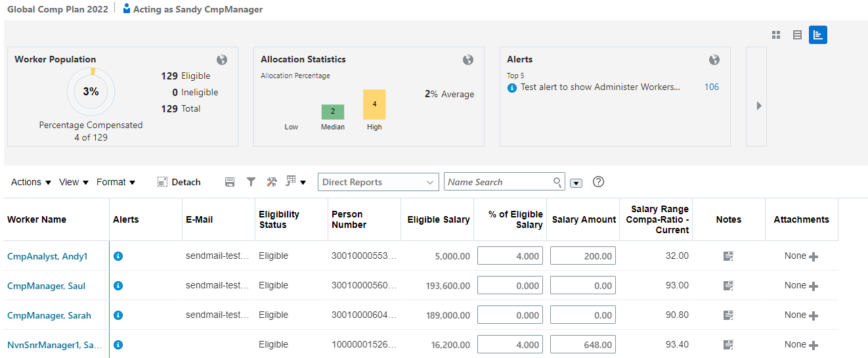Image resolution: width=868 pixels, height=358 pixels.
Task: Click the globe icon in Alerts card
Action: pyautogui.click(x=714, y=60)
